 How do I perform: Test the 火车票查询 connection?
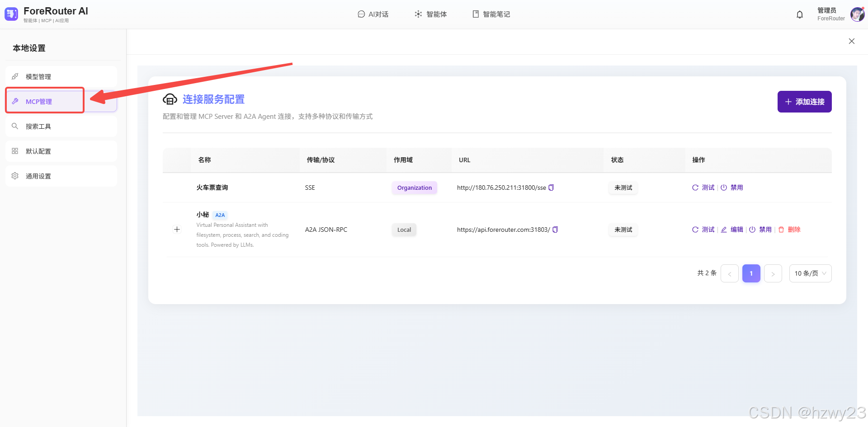703,188
